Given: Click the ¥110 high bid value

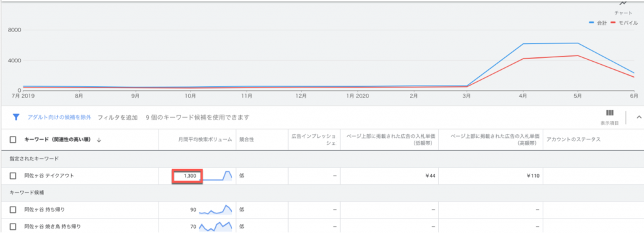Looking at the screenshot, I should tap(533, 176).
